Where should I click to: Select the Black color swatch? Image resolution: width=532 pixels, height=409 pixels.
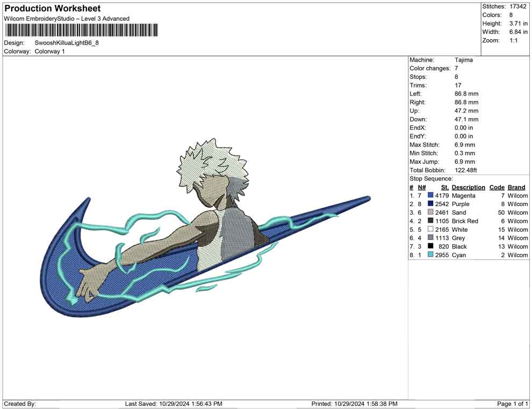430,246
